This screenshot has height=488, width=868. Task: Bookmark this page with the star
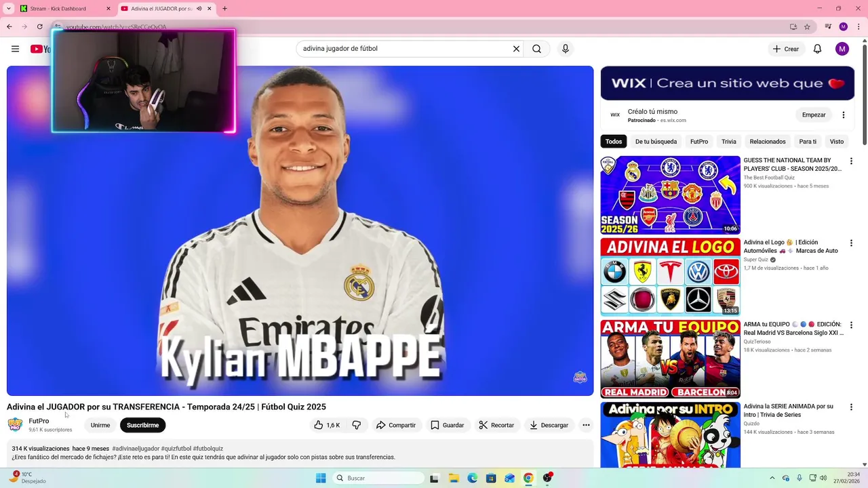[807, 26]
